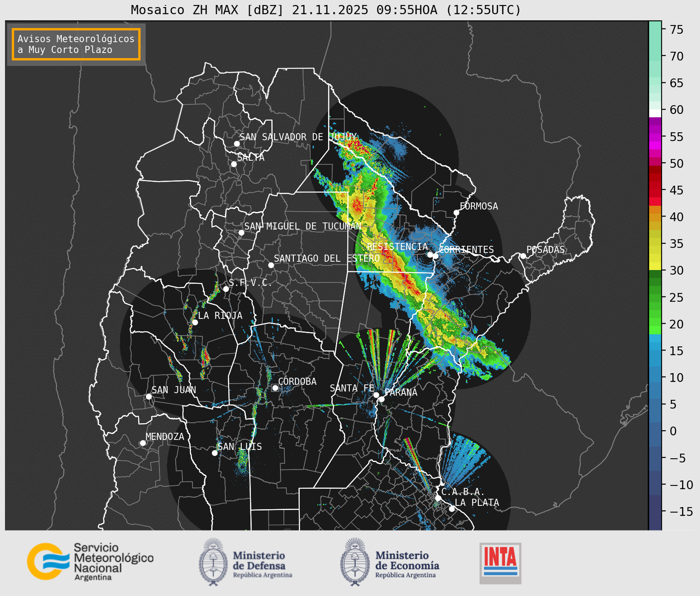This screenshot has height=596, width=700.
Task: Click the Ministerio de Economía logo
Action: pos(390,562)
